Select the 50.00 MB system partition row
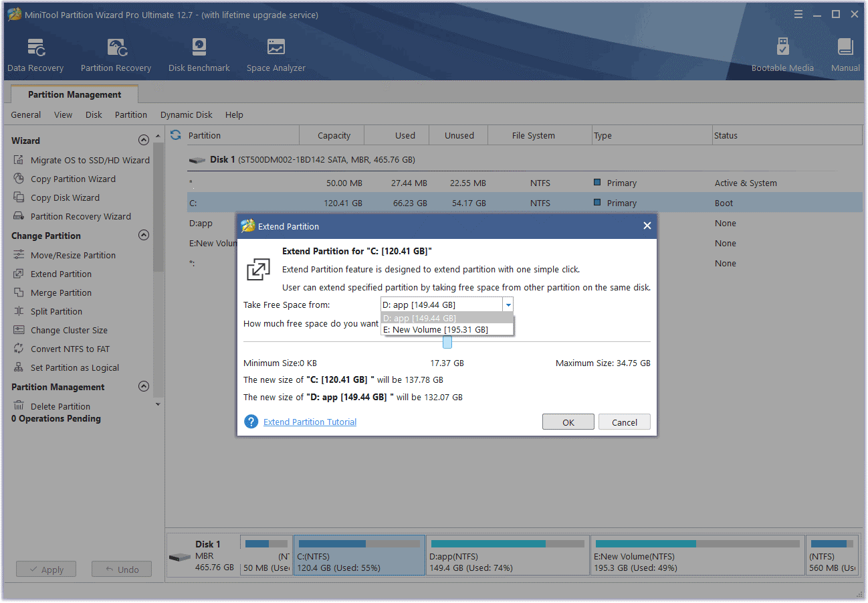 click(x=525, y=183)
